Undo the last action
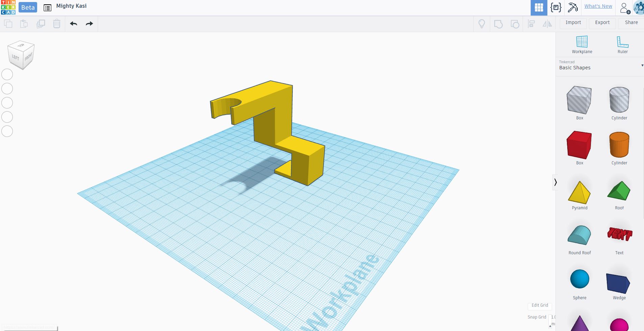Image resolution: width=644 pixels, height=331 pixels. pos(74,24)
